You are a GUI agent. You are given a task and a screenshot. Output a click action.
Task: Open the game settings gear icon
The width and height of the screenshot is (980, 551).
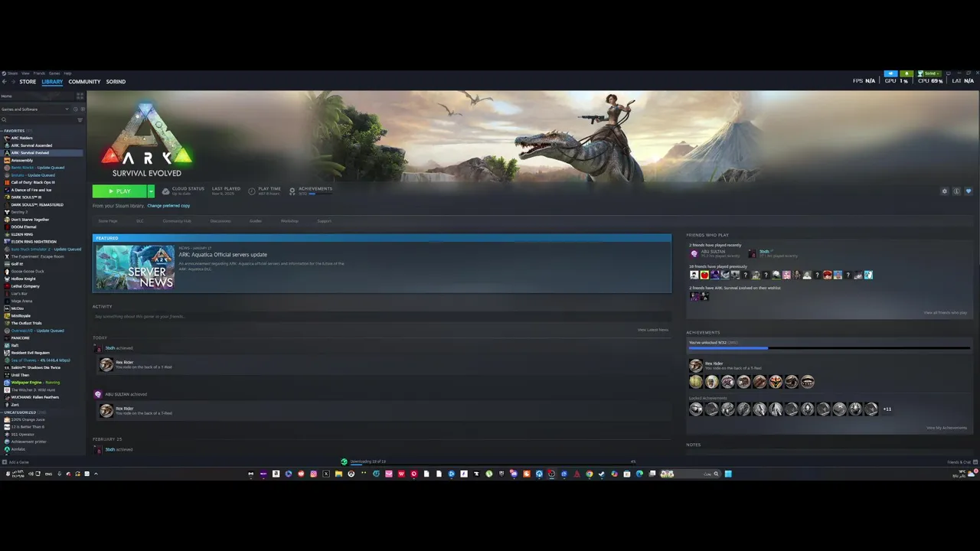[x=945, y=191]
